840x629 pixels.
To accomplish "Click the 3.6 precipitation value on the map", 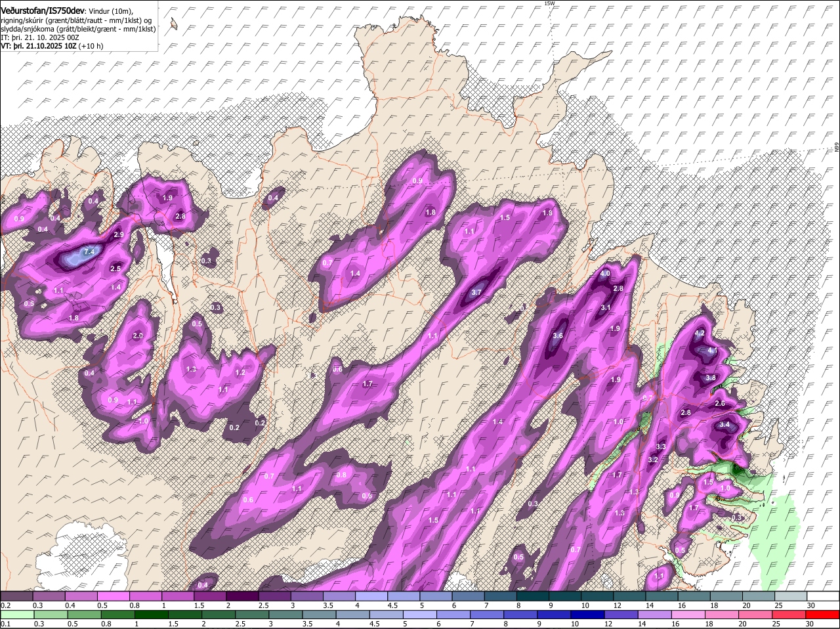I will (558, 336).
